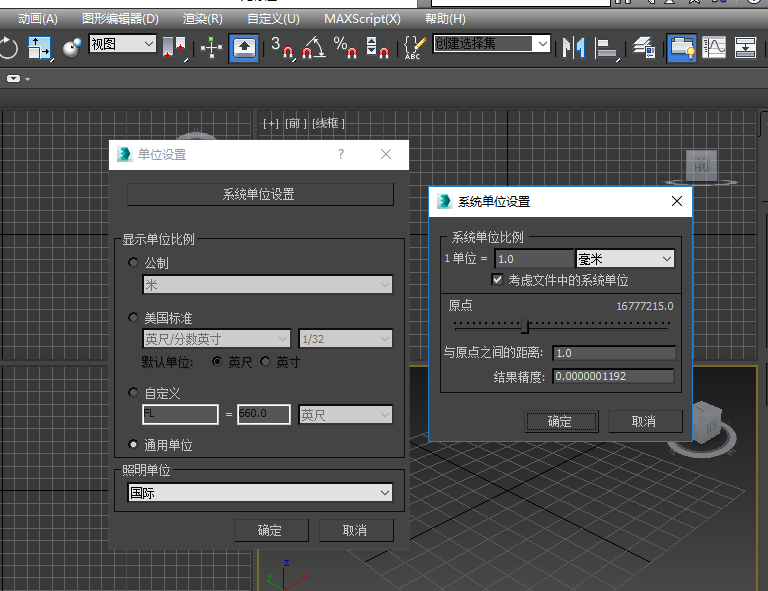Expand the 国际 lighting units dropdown

(260, 493)
